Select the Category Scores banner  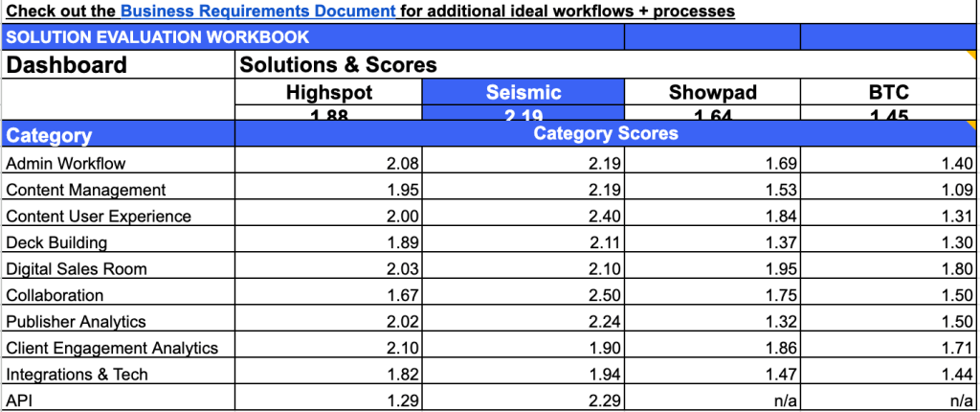[x=605, y=134]
